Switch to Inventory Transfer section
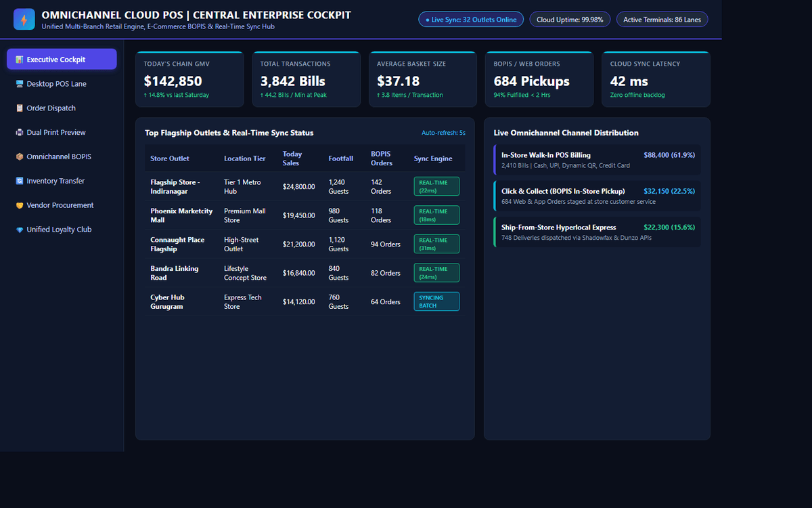Screen dimensions: 812x508 click(62, 181)
